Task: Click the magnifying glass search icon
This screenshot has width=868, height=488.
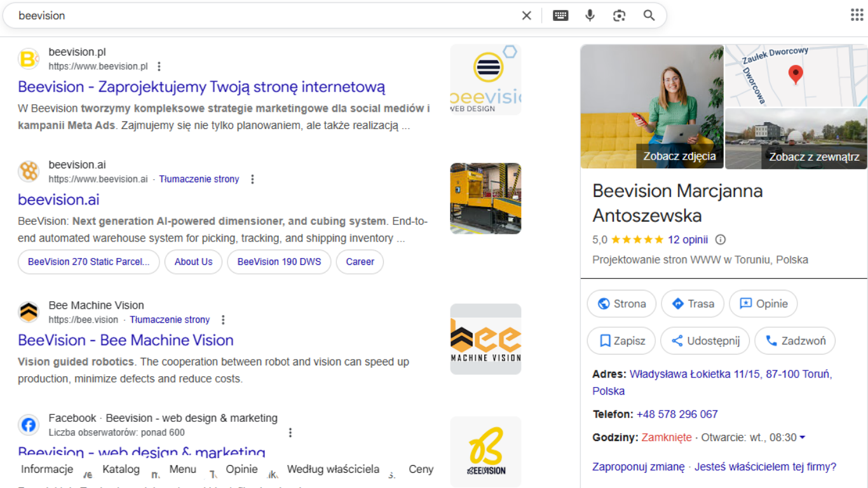Action: [x=649, y=15]
